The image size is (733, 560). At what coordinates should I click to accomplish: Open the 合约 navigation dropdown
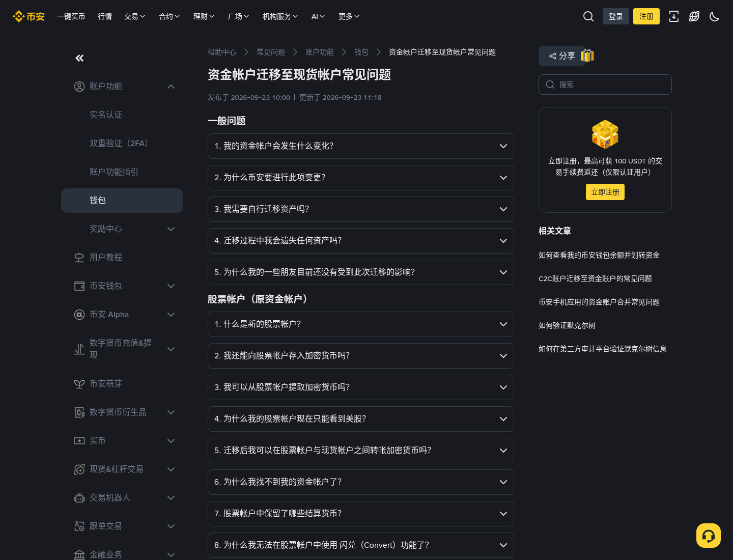coord(170,16)
